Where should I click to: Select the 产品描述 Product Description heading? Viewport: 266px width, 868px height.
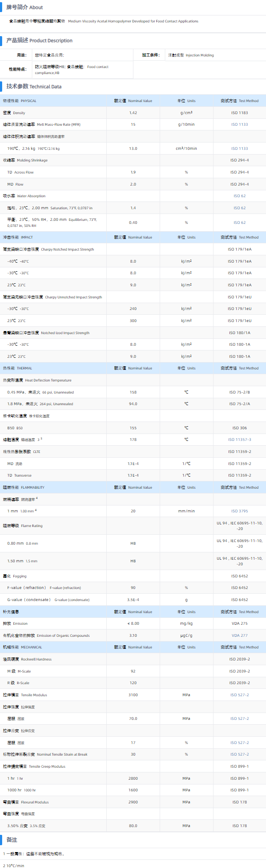pyautogui.click(x=39, y=40)
